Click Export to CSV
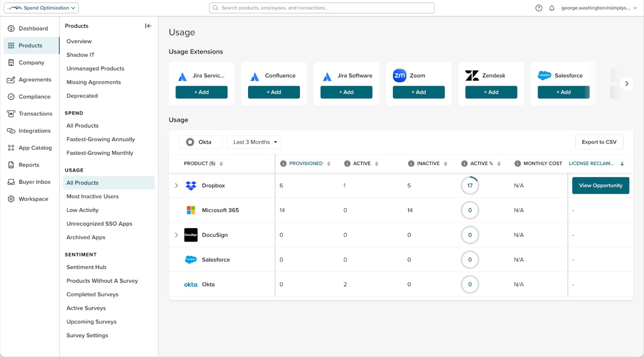 click(599, 142)
